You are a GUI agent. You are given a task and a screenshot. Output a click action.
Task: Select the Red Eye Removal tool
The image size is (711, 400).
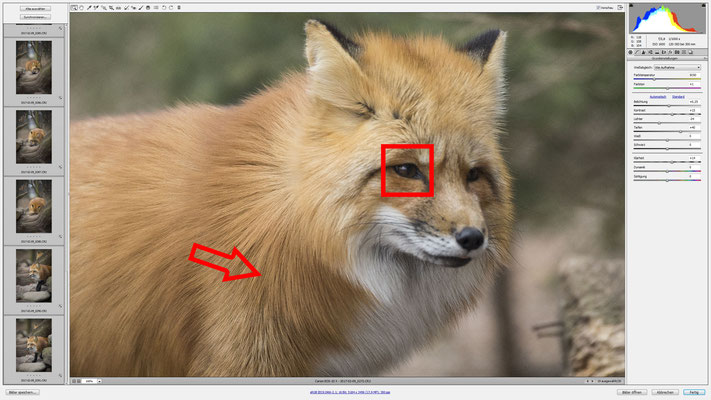point(133,8)
